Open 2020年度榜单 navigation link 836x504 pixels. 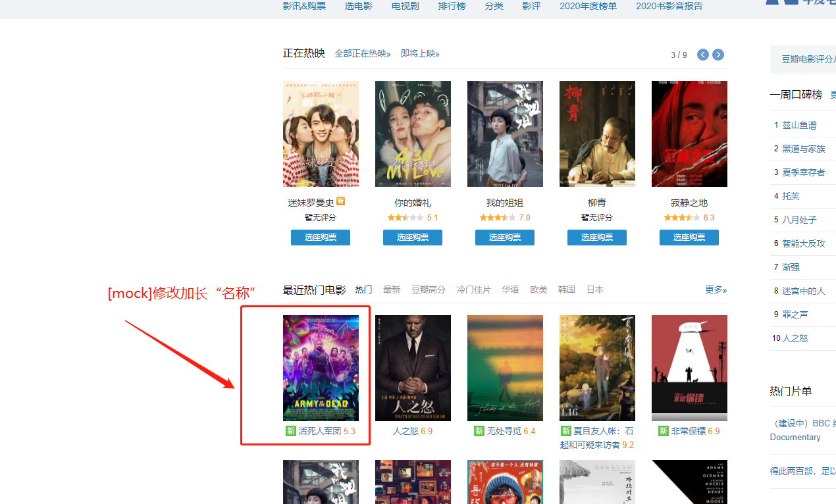pyautogui.click(x=588, y=6)
